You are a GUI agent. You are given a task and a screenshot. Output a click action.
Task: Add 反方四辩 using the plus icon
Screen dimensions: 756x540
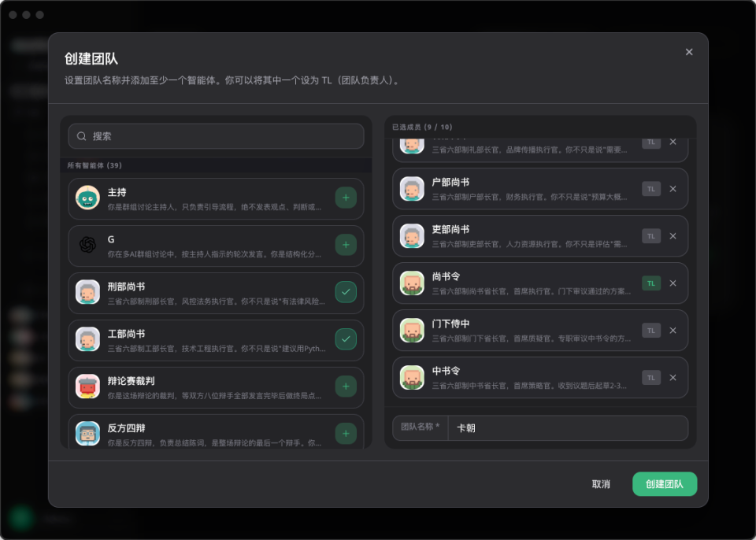pyautogui.click(x=346, y=431)
